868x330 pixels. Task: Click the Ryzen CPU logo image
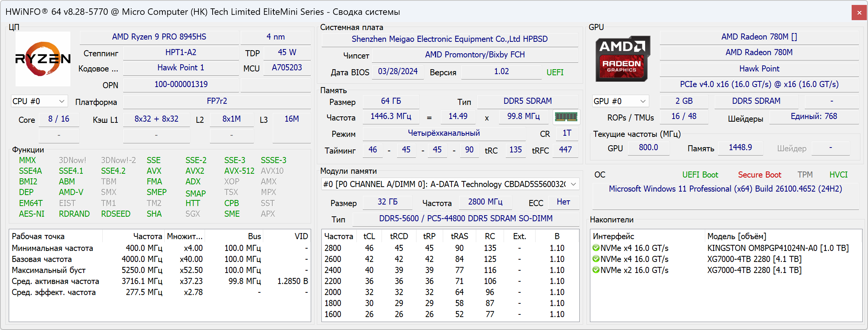click(43, 59)
